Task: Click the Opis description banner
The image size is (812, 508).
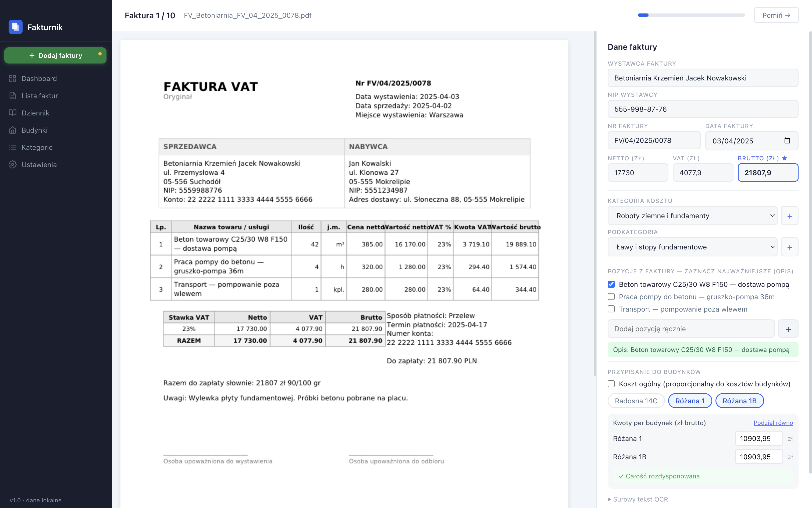Action: [703, 350]
